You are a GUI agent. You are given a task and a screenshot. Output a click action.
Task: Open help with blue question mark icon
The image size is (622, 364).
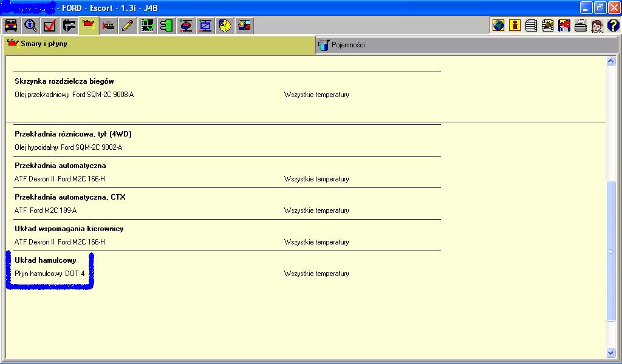613,25
